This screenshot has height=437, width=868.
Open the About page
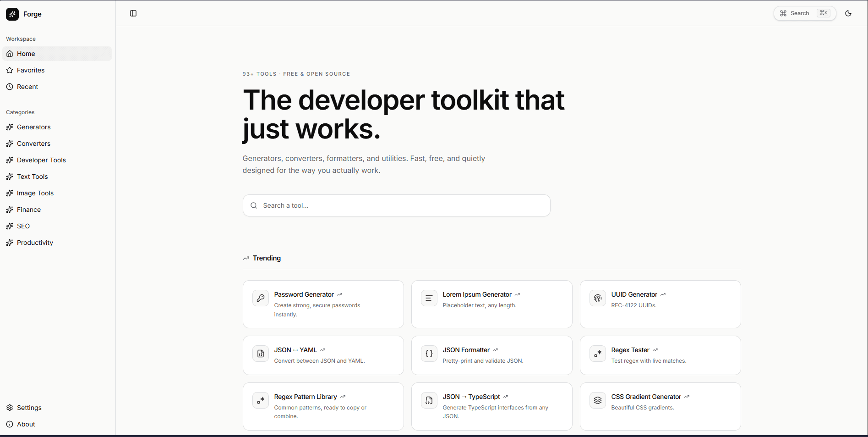click(57, 424)
